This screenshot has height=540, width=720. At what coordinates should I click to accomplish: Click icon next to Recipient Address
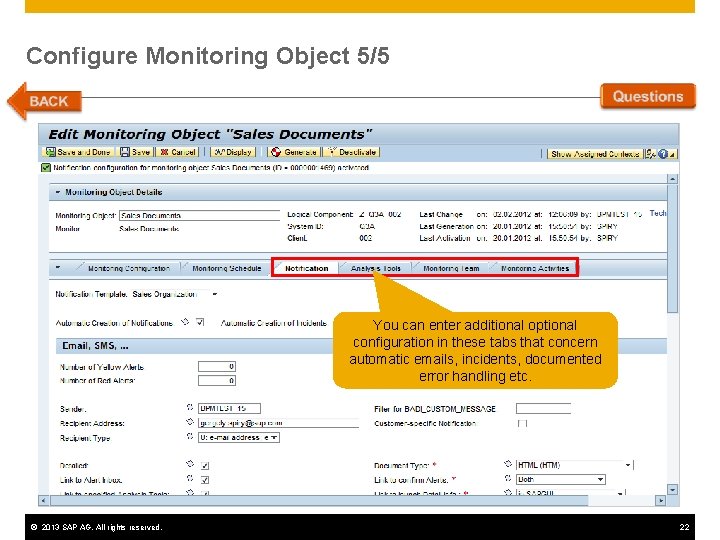(190, 422)
